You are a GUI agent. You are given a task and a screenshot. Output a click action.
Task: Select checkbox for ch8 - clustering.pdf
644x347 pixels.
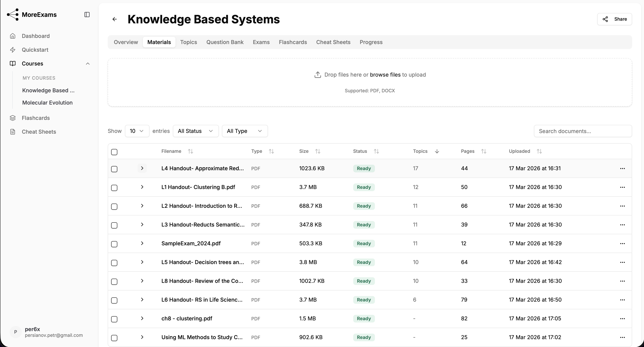coord(114,319)
